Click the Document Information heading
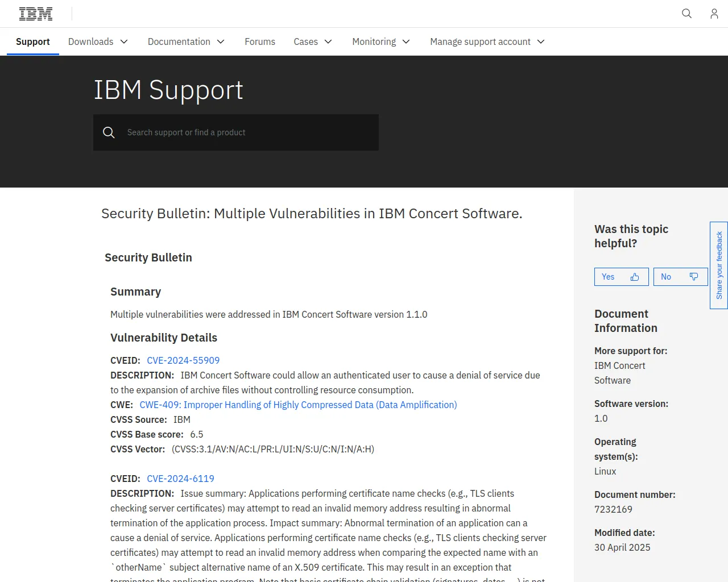 point(626,321)
